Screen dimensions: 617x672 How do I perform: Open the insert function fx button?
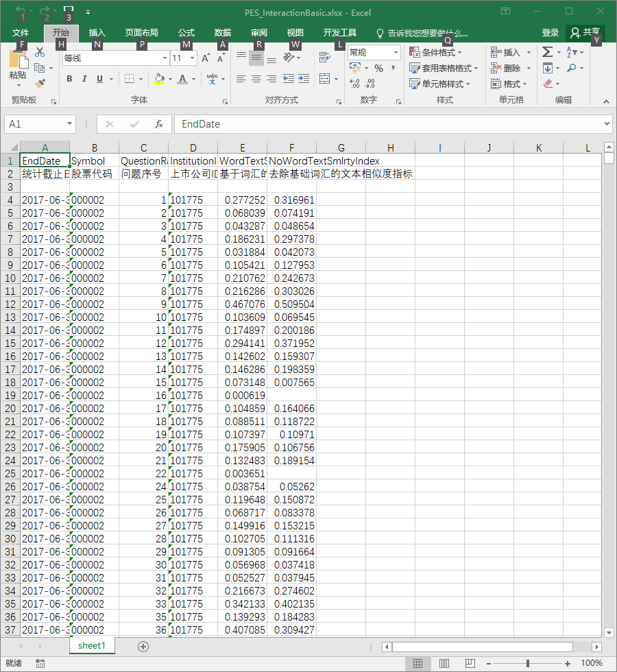pos(159,124)
